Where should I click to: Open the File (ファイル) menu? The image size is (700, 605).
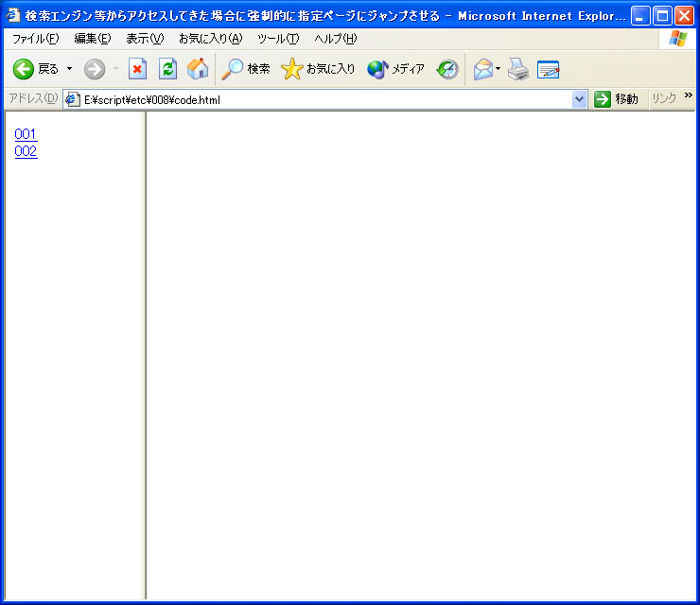point(35,38)
